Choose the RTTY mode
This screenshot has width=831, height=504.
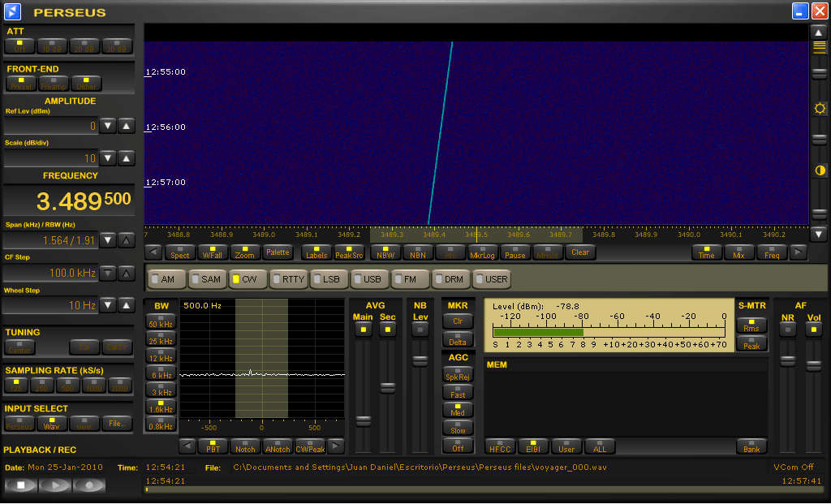[x=288, y=279]
